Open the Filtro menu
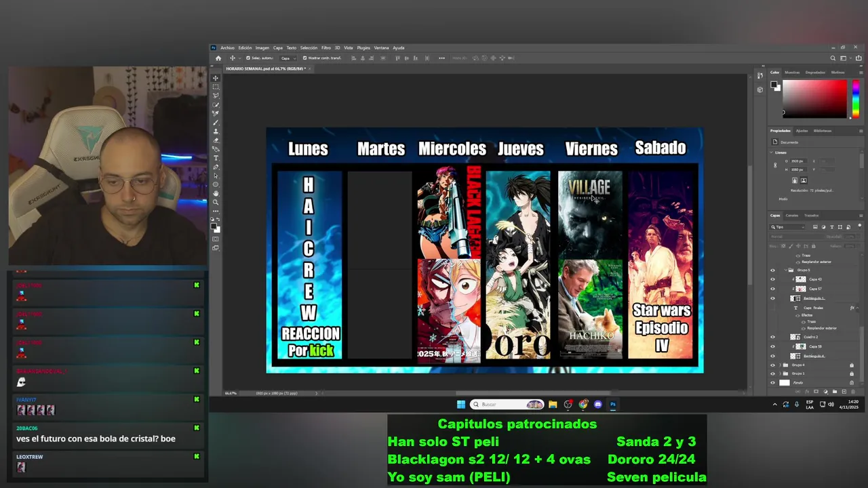The image size is (868, 488). coord(326,48)
